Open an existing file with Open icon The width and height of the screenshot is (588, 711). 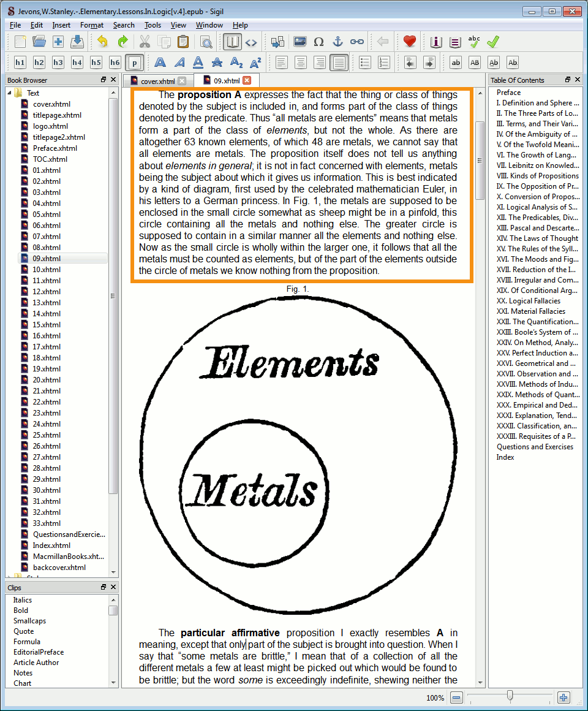pos(39,42)
